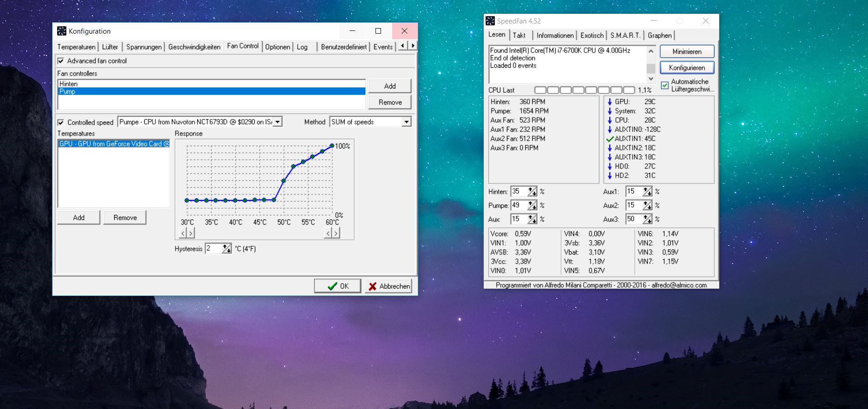The height and width of the screenshot is (409, 868).
Task: Switch to Takt tab in SpeedFan
Action: click(x=519, y=35)
